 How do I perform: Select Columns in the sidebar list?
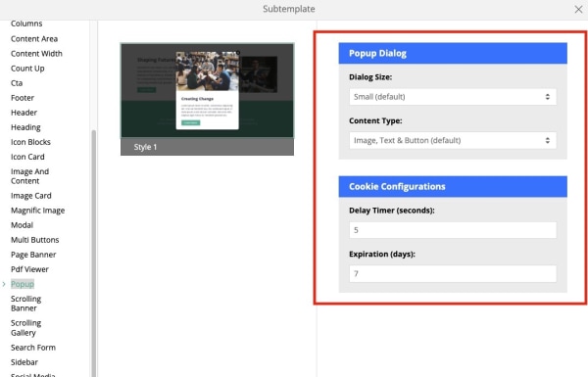coord(26,24)
